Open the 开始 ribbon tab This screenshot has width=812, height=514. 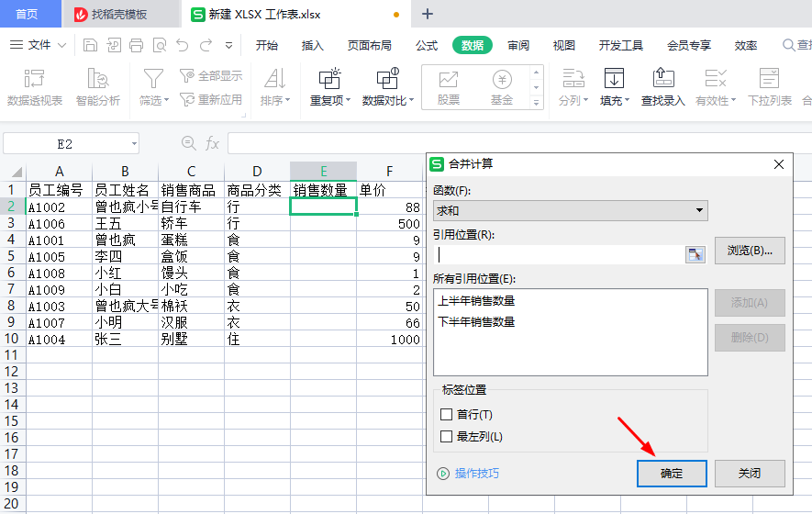[267, 46]
